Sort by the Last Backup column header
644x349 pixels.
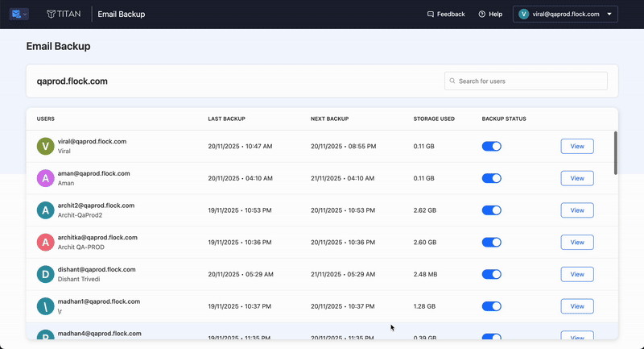point(226,118)
